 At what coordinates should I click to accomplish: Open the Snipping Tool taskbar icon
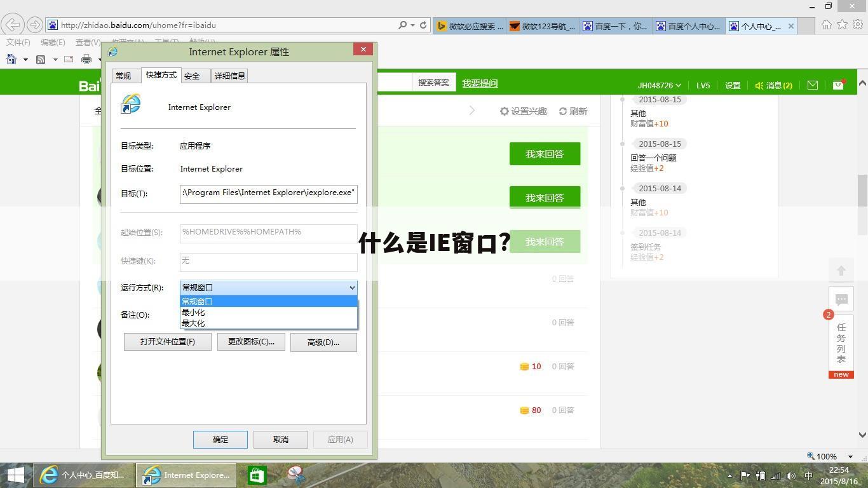[295, 475]
